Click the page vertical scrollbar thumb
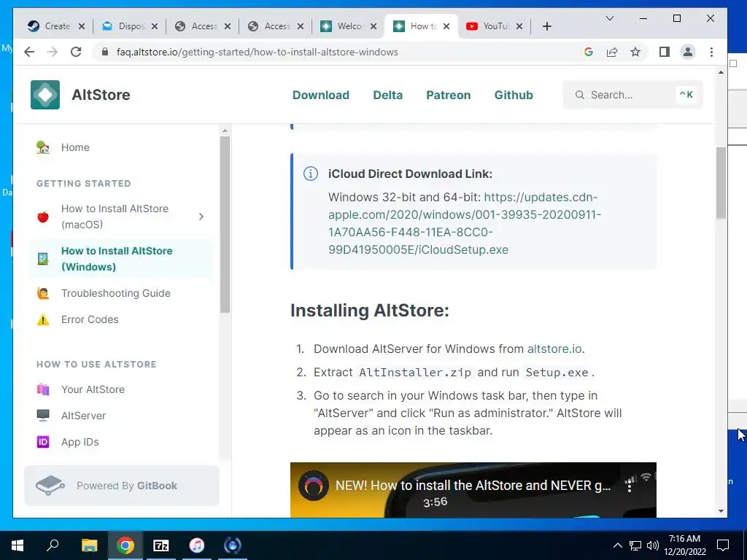The image size is (747, 560). click(x=721, y=183)
